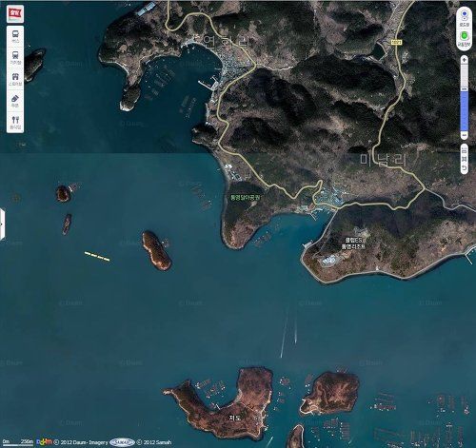Select the pencil/eraser measure tool icon
This screenshot has width=476, height=448.
[15, 100]
